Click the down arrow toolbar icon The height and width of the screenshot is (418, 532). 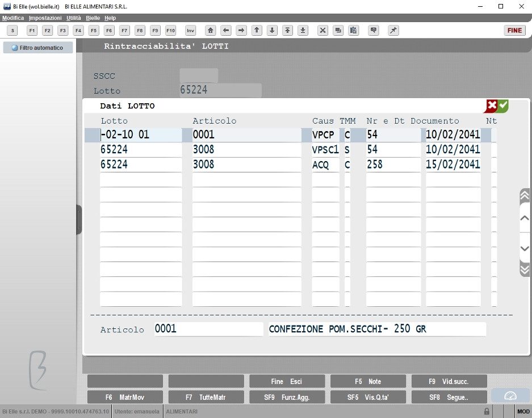(x=272, y=31)
